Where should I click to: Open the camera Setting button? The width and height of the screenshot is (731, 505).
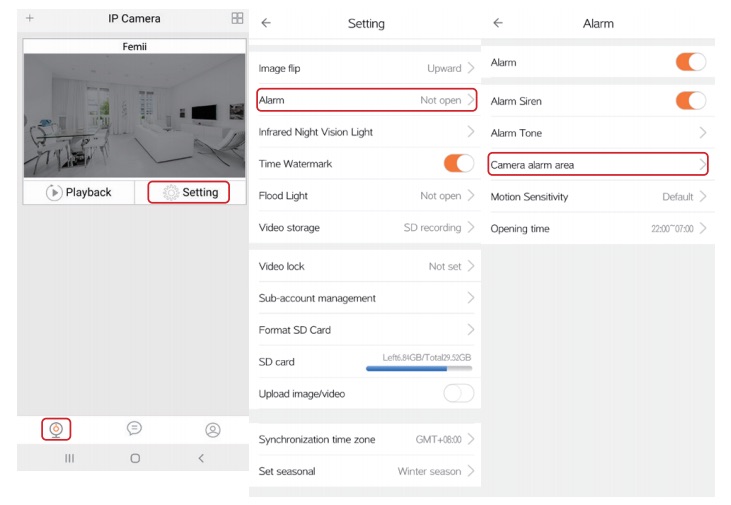pyautogui.click(x=189, y=192)
